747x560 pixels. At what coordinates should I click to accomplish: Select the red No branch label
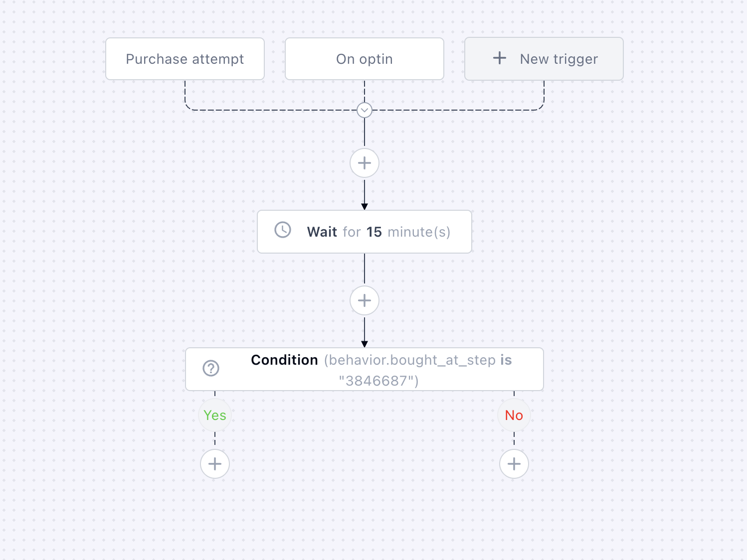point(514,415)
